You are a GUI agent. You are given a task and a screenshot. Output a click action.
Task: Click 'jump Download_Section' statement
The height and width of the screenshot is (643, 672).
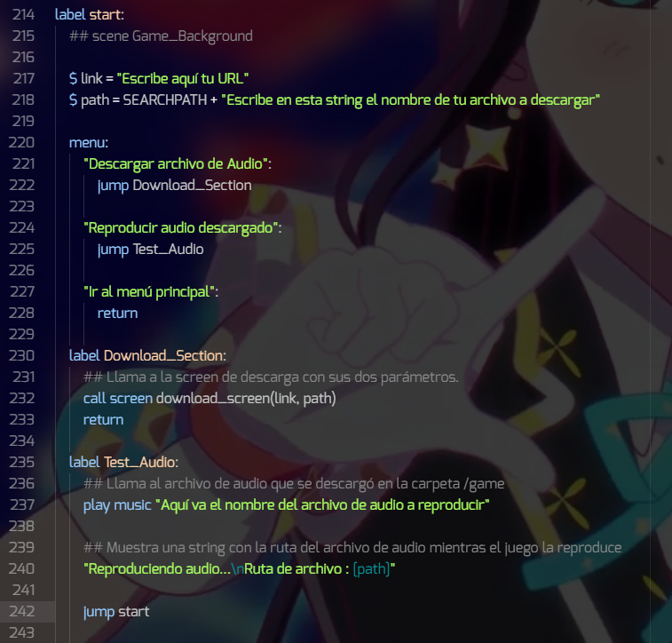[174, 186]
